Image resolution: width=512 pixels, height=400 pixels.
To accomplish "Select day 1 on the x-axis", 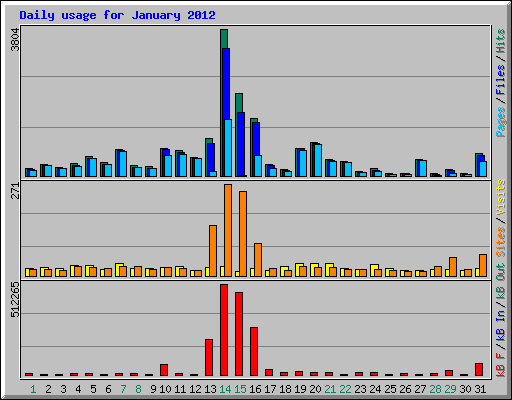I will coord(33,389).
